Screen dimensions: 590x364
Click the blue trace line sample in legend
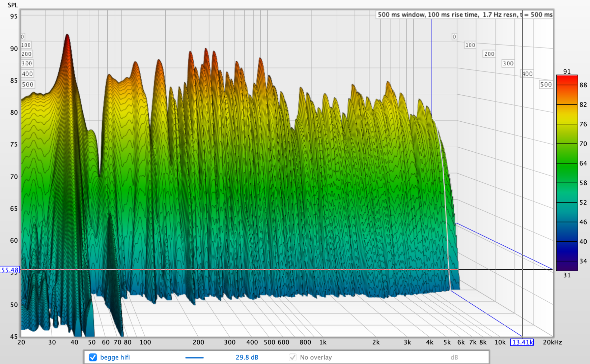coord(194,358)
